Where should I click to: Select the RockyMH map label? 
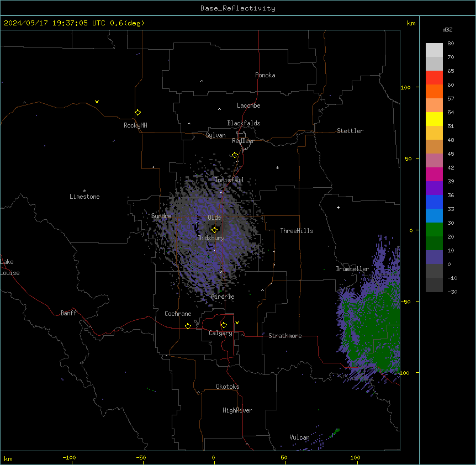[x=135, y=125]
